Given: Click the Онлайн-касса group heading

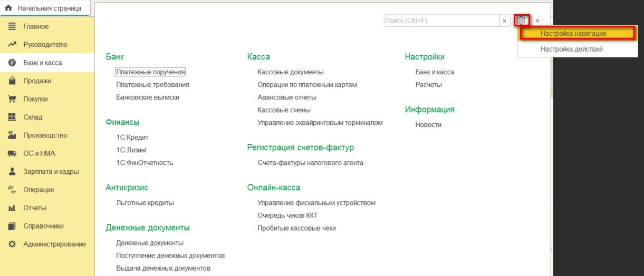Looking at the screenshot, I should 274,188.
